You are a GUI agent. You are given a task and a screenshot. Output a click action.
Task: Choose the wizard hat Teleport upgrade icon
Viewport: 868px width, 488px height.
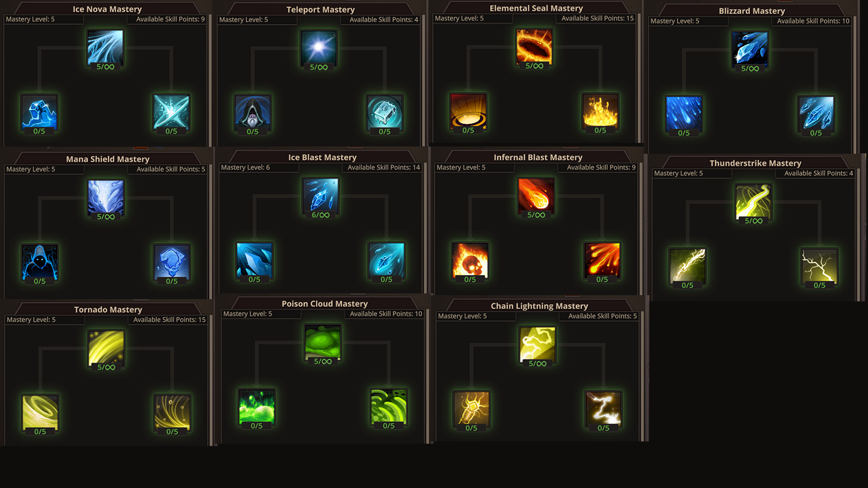click(253, 112)
